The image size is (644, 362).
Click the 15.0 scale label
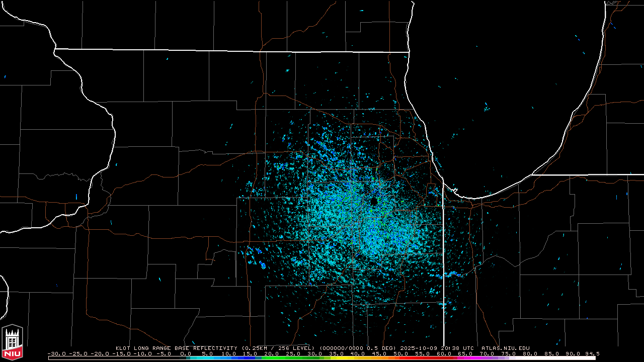pos(251,354)
